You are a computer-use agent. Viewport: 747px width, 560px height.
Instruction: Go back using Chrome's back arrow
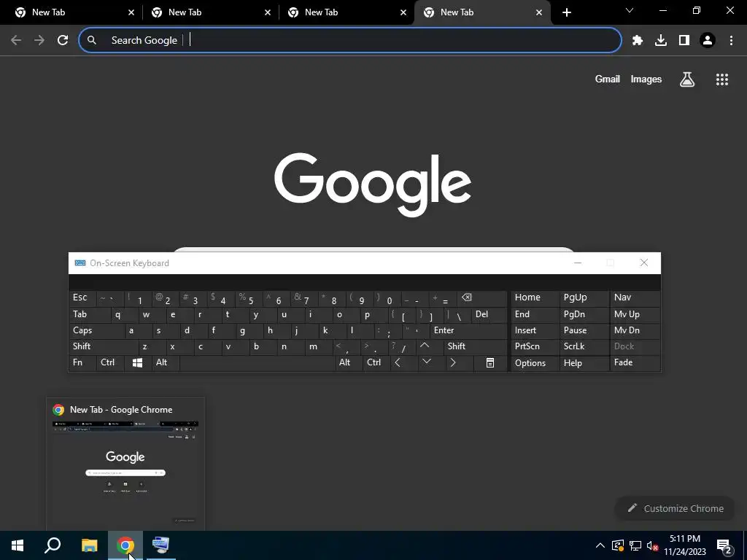(16, 41)
